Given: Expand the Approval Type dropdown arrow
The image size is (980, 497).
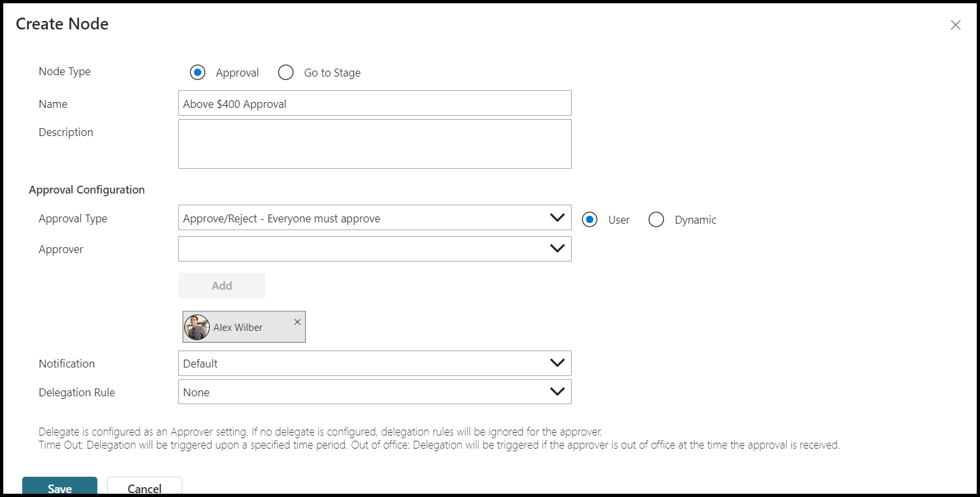Looking at the screenshot, I should tap(557, 218).
